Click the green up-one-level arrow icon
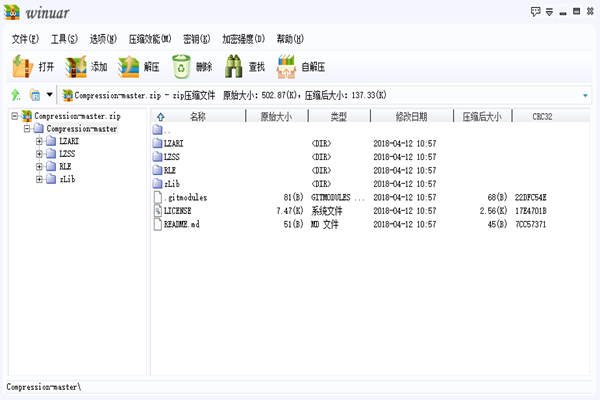600x400 pixels. [16, 95]
